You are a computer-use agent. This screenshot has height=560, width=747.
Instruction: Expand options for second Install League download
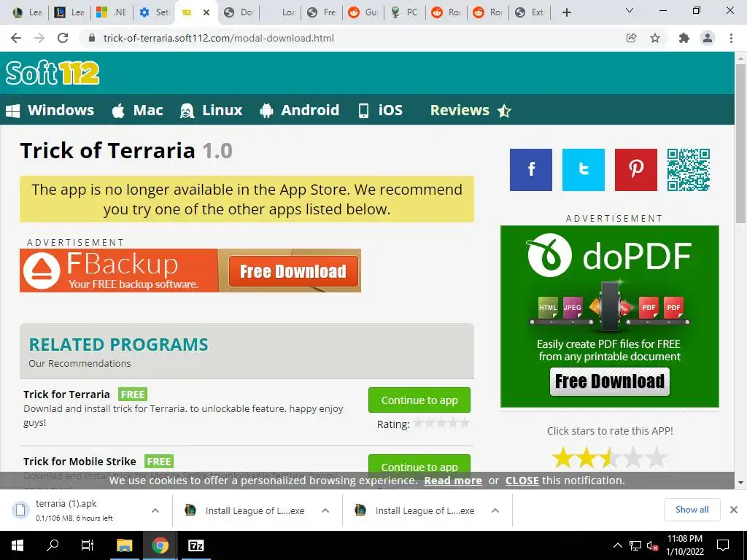[495, 510]
